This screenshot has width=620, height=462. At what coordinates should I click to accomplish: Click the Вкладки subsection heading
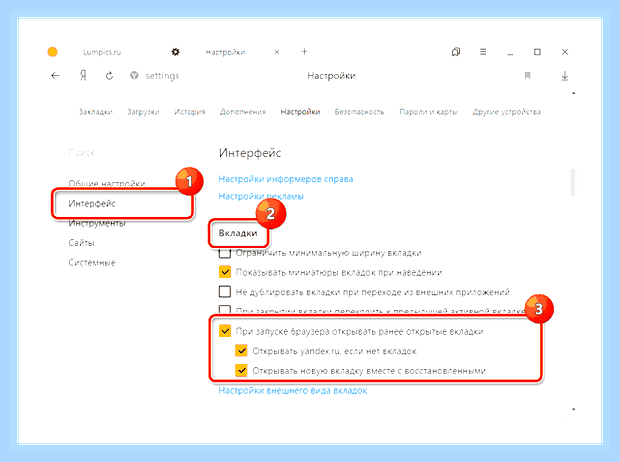click(238, 233)
